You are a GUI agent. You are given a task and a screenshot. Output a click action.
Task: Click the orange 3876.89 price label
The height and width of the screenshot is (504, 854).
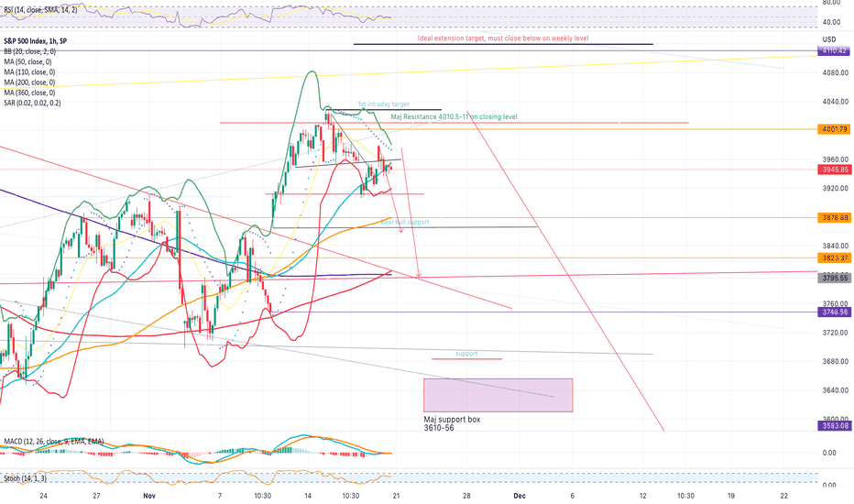[835, 217]
